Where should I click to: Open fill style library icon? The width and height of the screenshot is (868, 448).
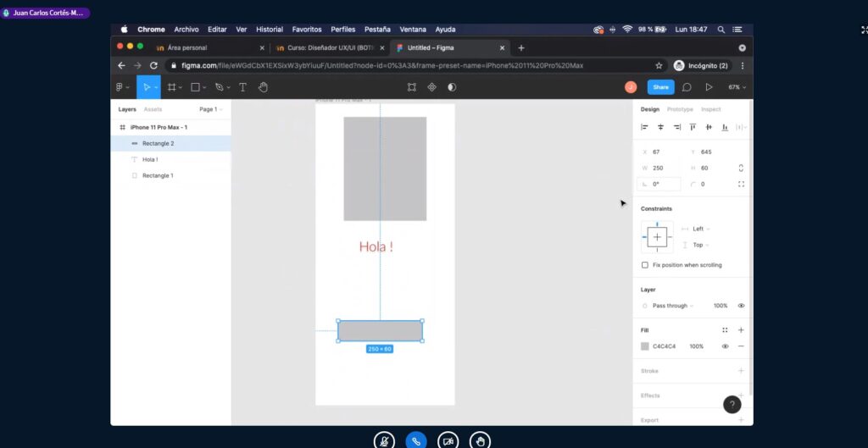click(x=726, y=330)
